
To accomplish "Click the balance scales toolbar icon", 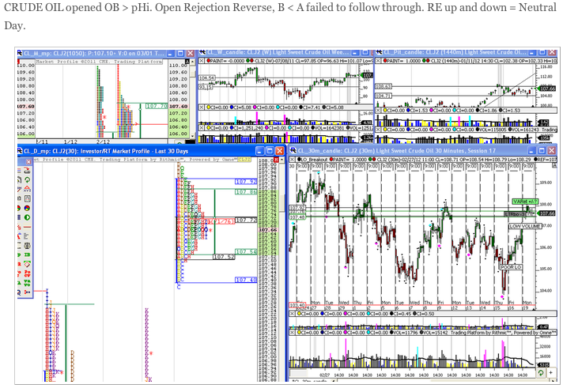I will click(27, 245).
